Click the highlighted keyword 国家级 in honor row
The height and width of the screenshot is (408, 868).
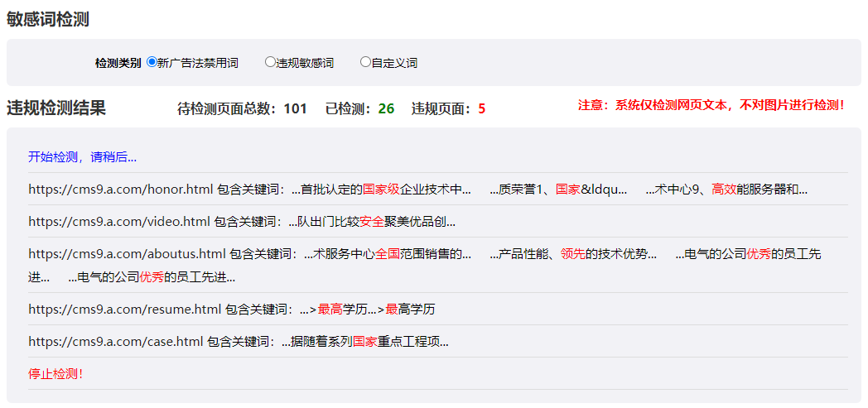[381, 189]
